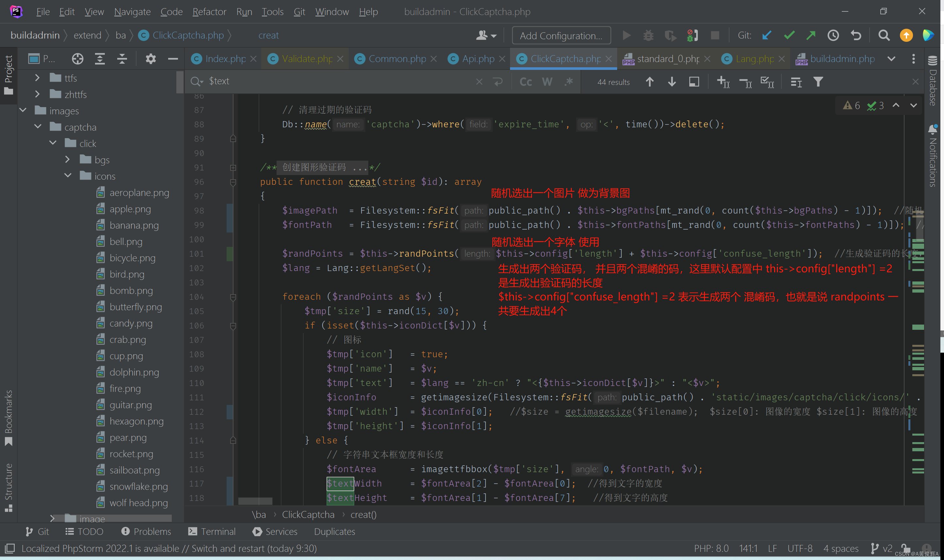Go to next search occurrence arrow
The width and height of the screenshot is (944, 560).
[672, 82]
